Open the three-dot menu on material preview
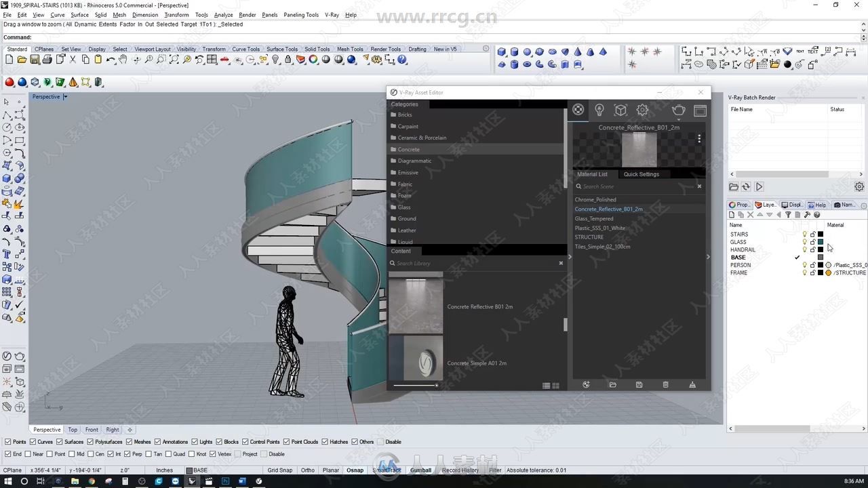 [x=699, y=138]
